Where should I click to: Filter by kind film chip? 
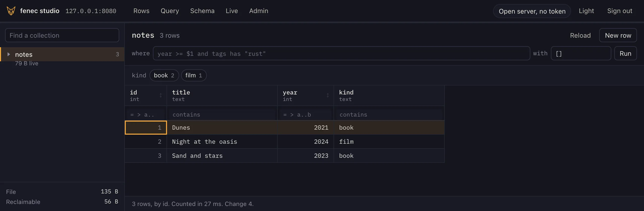click(x=194, y=75)
